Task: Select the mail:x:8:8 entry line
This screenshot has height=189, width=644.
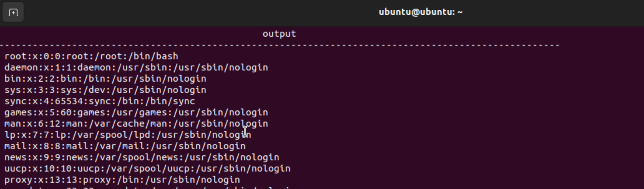Action: 125,146
